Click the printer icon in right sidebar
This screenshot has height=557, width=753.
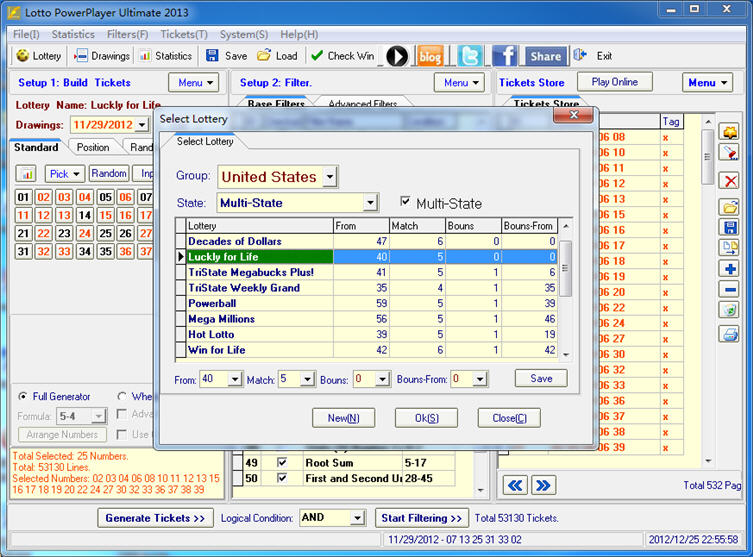click(730, 333)
